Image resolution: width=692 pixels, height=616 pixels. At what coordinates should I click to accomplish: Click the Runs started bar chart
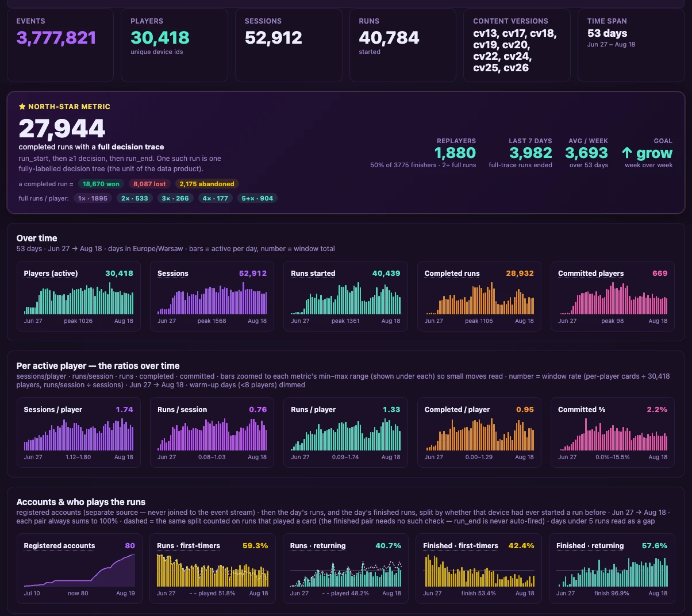point(345,298)
